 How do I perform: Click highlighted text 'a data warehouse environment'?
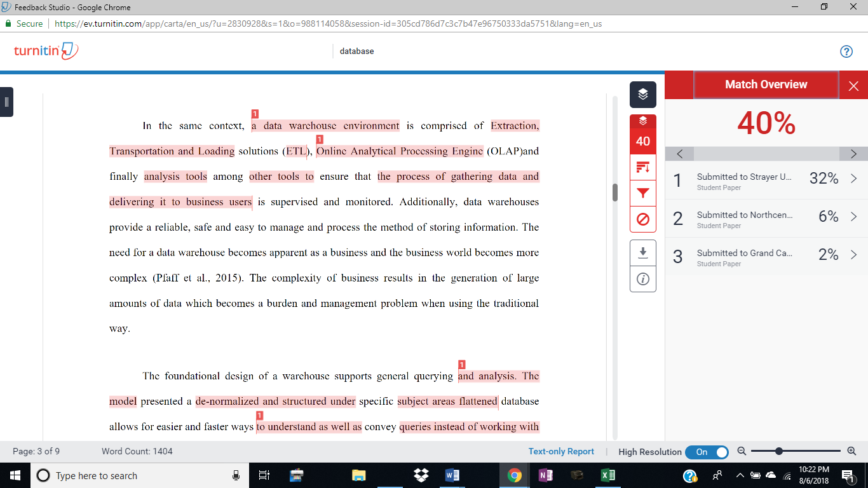tap(326, 126)
